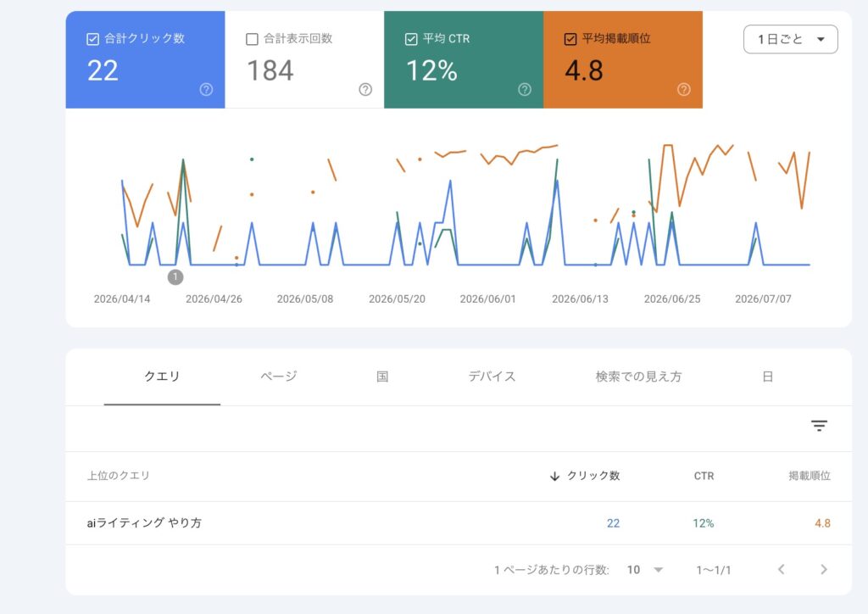Click chart axis date 2026/06/01
The height and width of the screenshot is (614, 868).
pos(487,299)
